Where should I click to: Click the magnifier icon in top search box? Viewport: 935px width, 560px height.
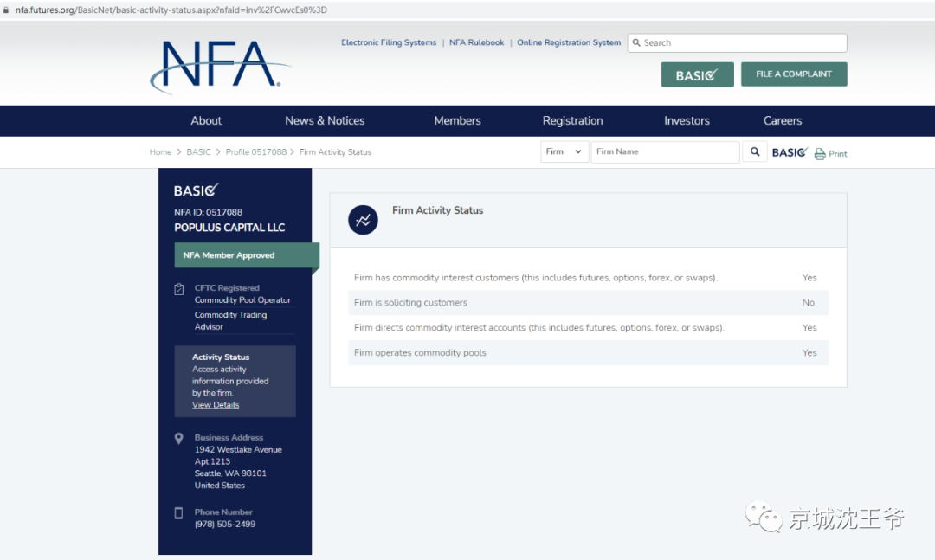[636, 43]
